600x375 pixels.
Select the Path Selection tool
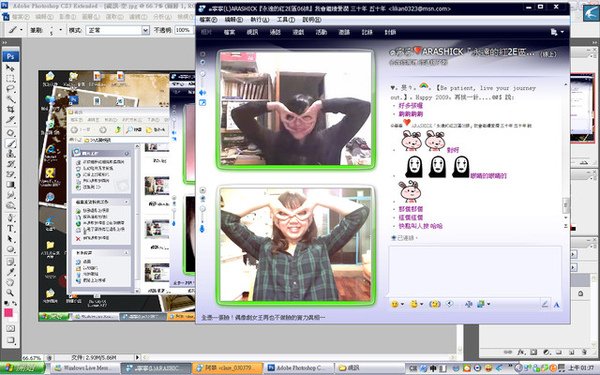pyautogui.click(x=10, y=239)
